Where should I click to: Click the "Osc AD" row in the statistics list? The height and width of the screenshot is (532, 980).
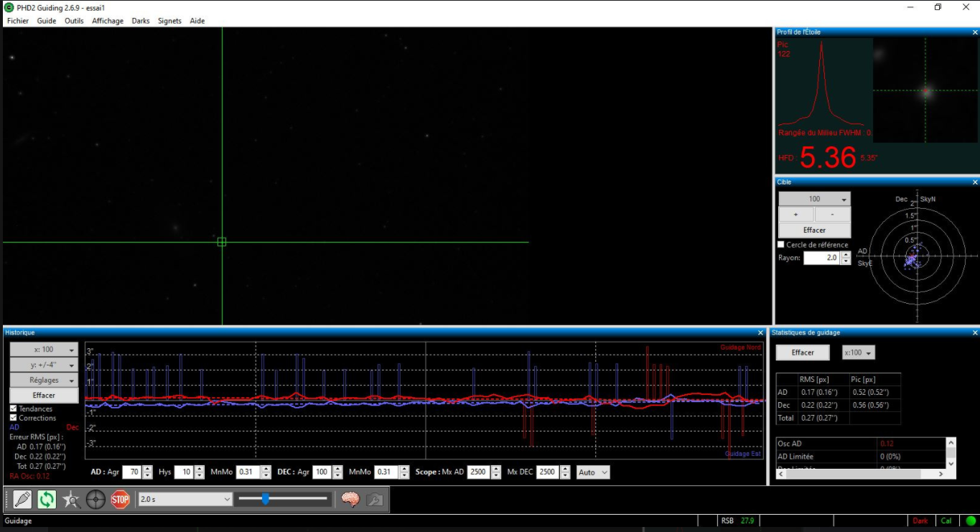[x=862, y=444]
